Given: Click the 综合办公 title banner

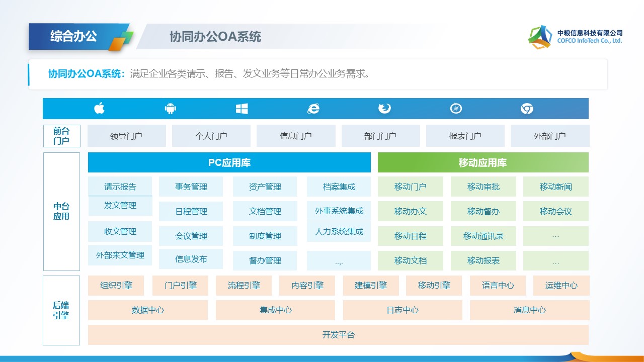Looking at the screenshot, I should point(74,36).
